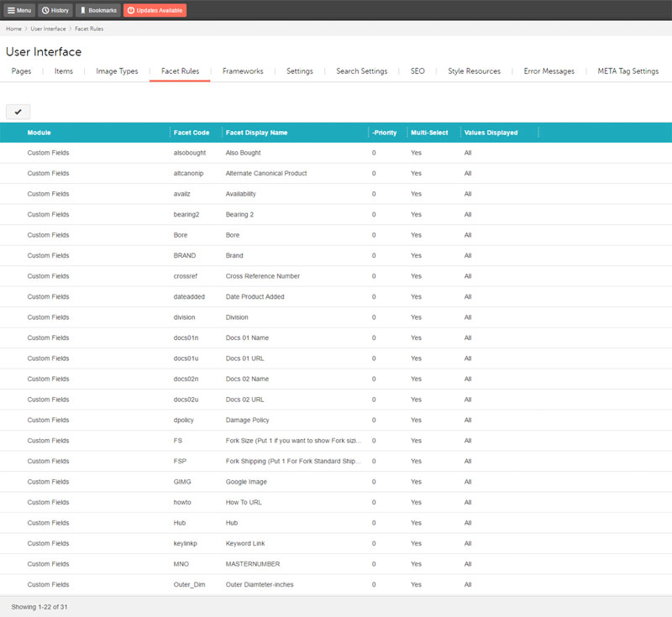Open the SEO tab
This screenshot has height=617, width=672.
pos(417,71)
